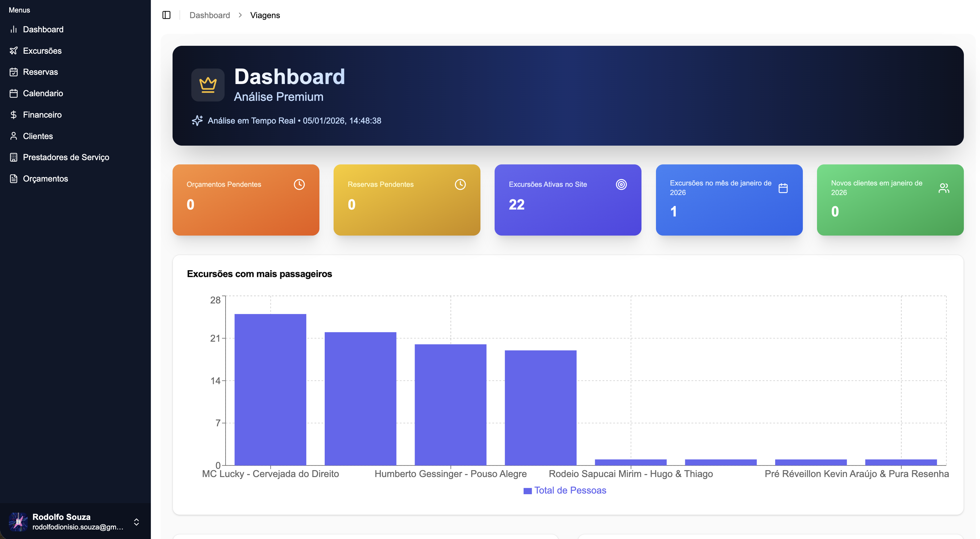Click the Dashboard breadcrumb link

tap(210, 15)
